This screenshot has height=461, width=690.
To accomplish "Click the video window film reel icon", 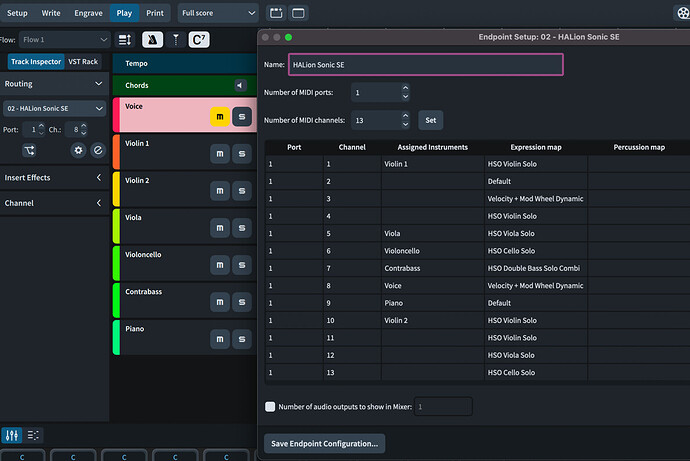I will (682, 13).
